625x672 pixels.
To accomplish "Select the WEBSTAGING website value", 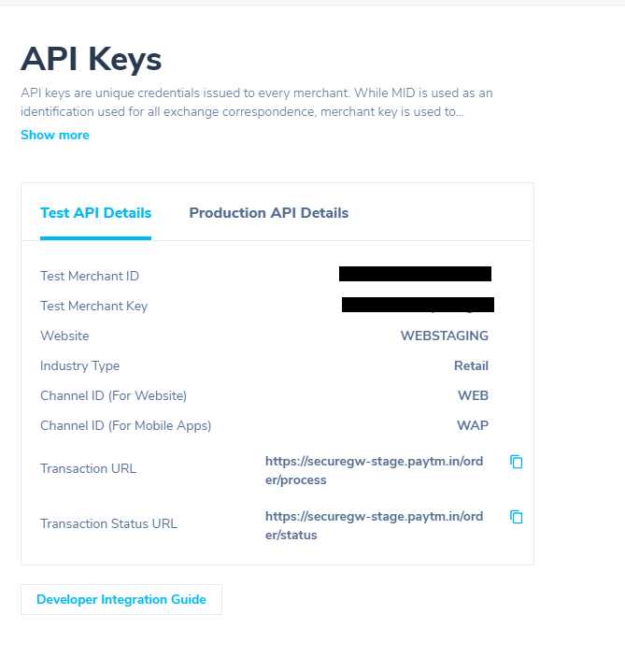I will coord(444,336).
